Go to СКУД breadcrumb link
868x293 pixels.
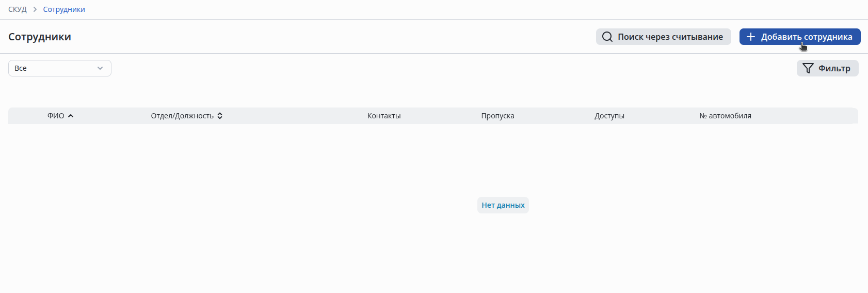click(18, 9)
